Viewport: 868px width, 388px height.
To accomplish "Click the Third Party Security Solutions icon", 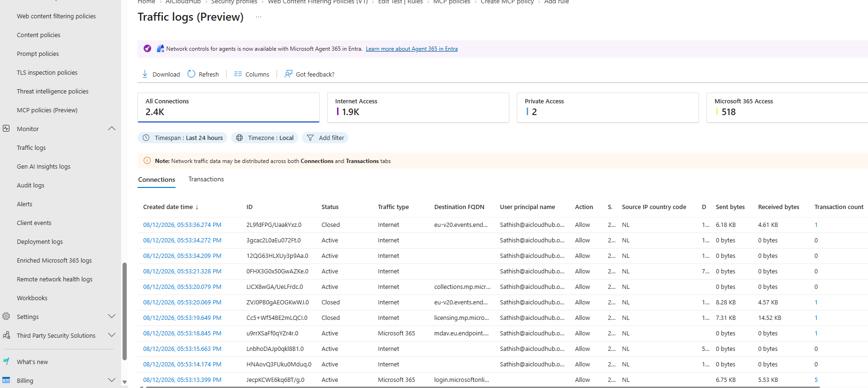I will 6,335.
